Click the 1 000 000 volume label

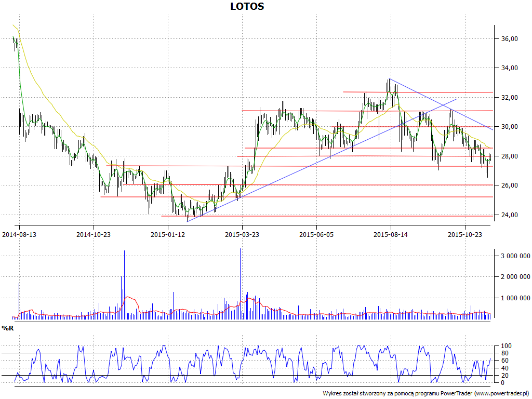(516, 298)
